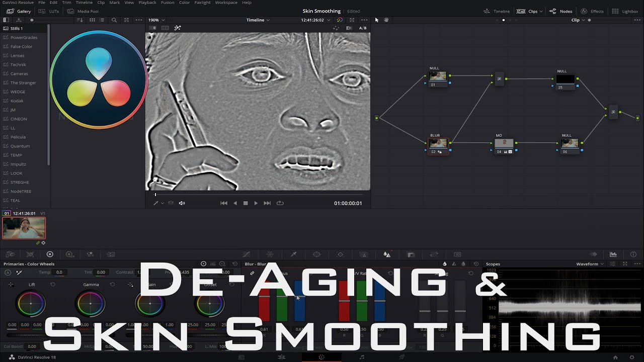
Task: Stop playback in viewer
Action: pyautogui.click(x=246, y=203)
